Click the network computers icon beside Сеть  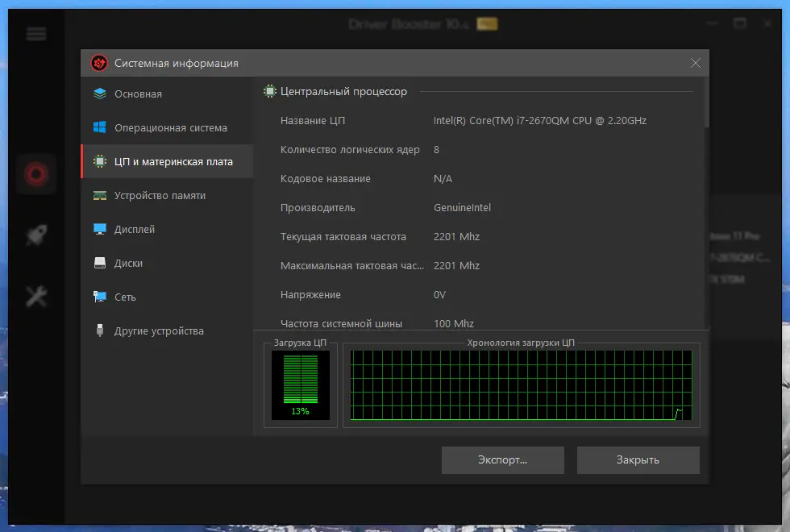[x=100, y=297]
